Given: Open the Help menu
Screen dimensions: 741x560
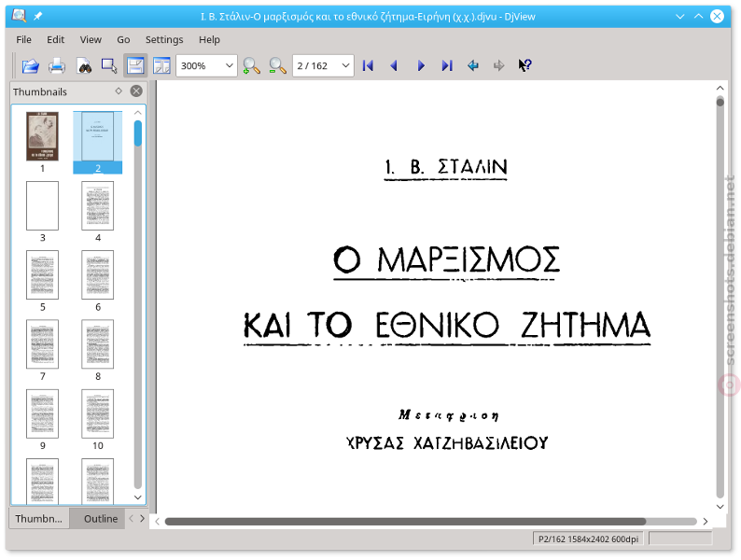Looking at the screenshot, I should click(209, 40).
